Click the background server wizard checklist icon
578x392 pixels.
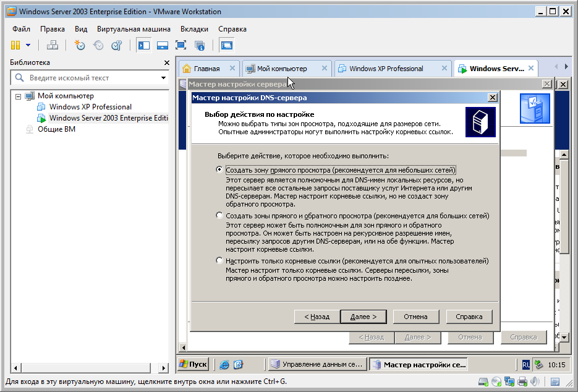click(535, 108)
